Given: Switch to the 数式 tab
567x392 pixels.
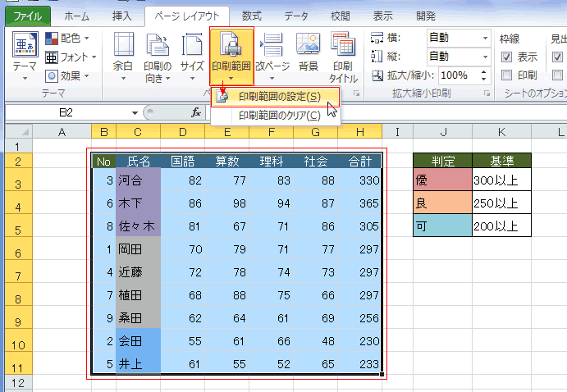Looking at the screenshot, I should click(x=251, y=16).
